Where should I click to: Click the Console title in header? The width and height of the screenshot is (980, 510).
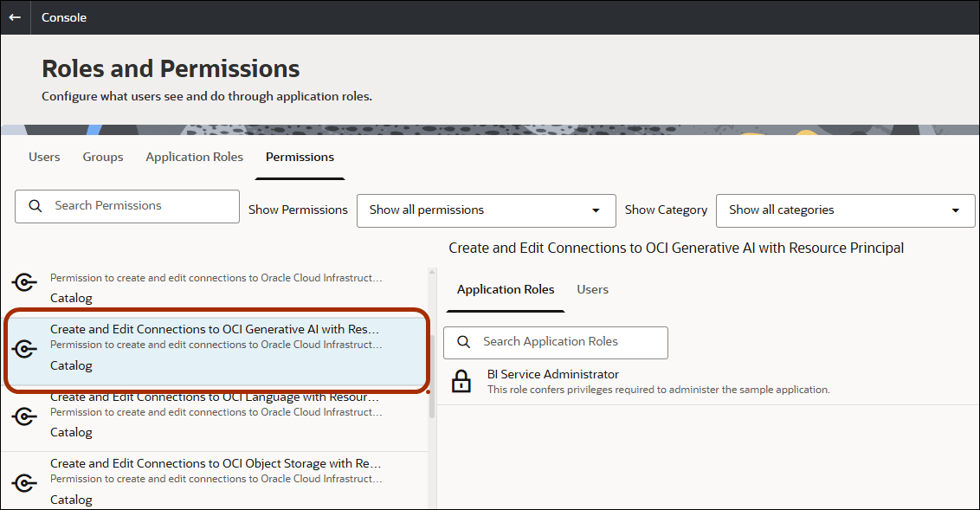click(x=64, y=17)
